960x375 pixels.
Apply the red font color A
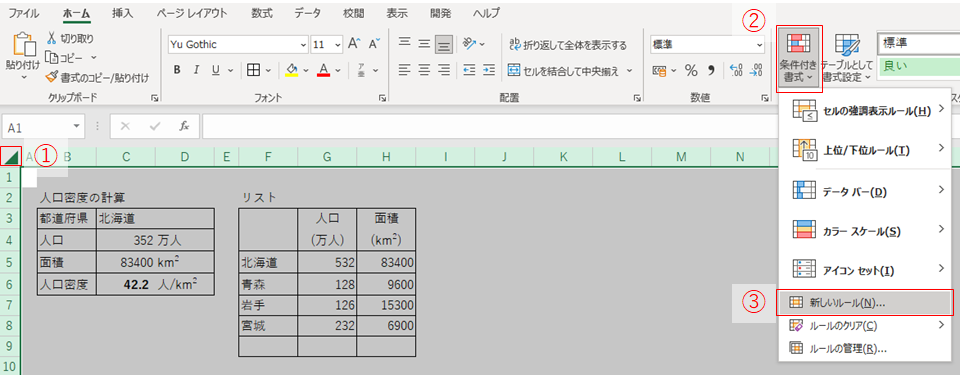click(x=324, y=70)
